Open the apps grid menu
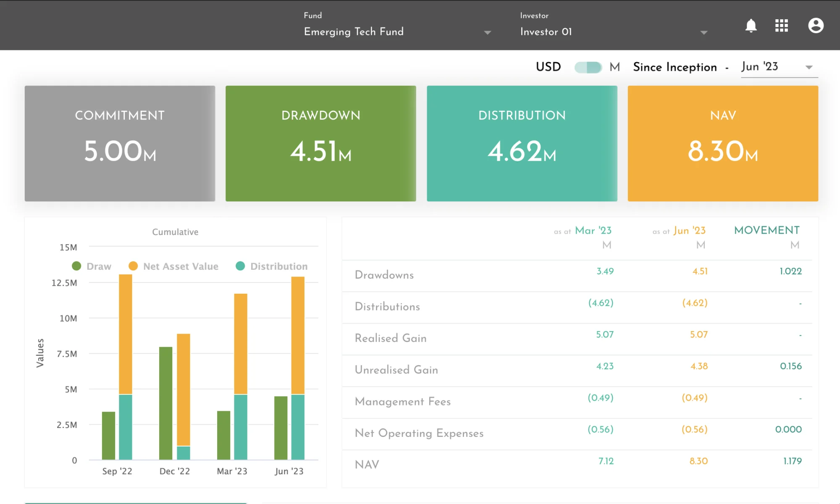The width and height of the screenshot is (840, 504). [782, 26]
